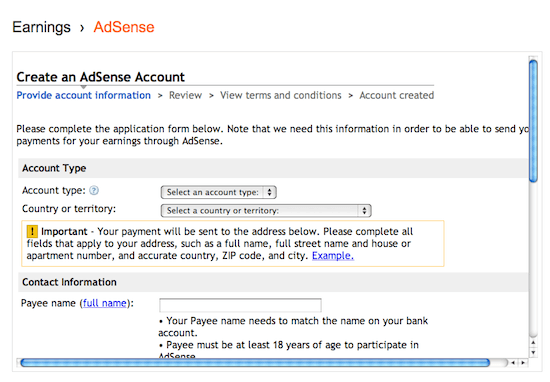Click the Account type help icon
Screen dimensions: 550x382
tap(94, 190)
